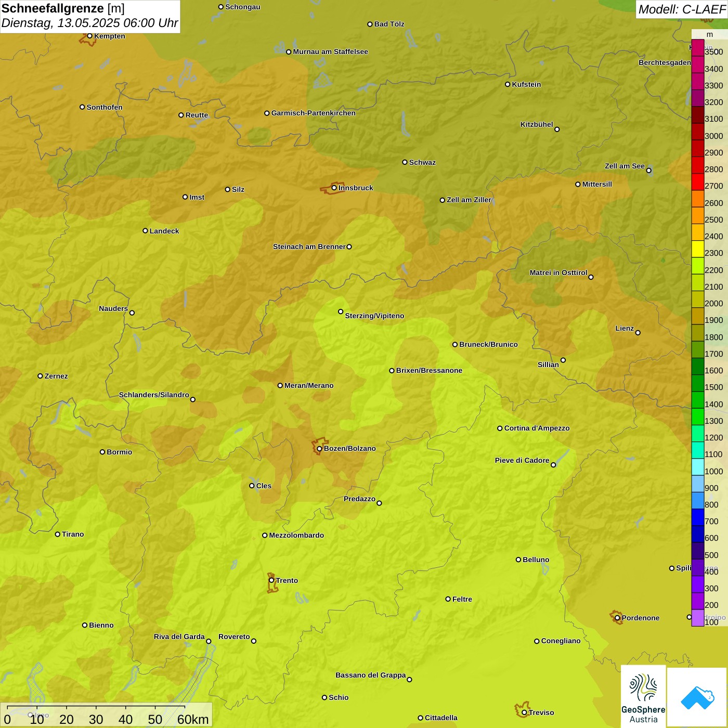Screen dimensions: 728x728
Task: Click the Berchtesgaden label
Action: (x=665, y=62)
